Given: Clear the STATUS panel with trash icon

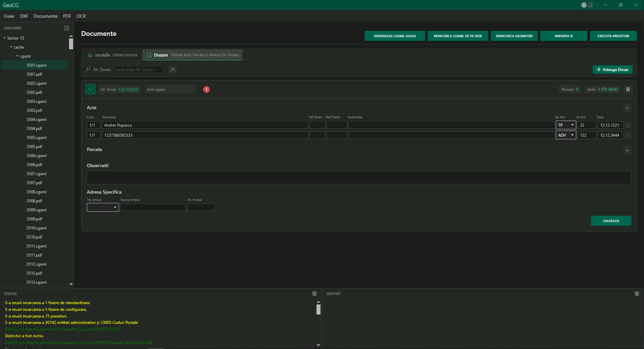Looking at the screenshot, I should click(314, 294).
